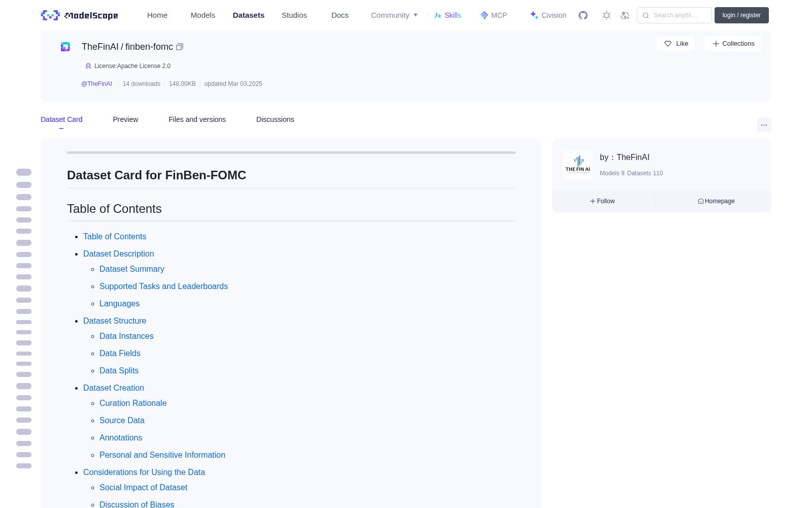Click the login / register button

(x=741, y=15)
